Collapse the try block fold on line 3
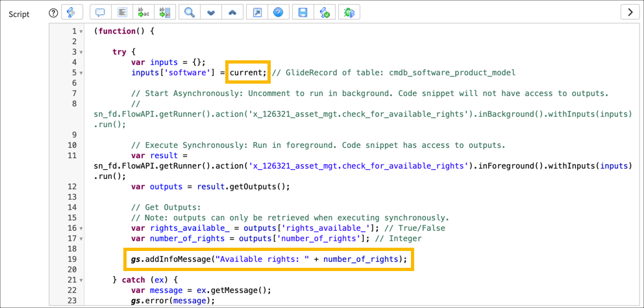This screenshot has height=308, width=644. click(x=81, y=53)
